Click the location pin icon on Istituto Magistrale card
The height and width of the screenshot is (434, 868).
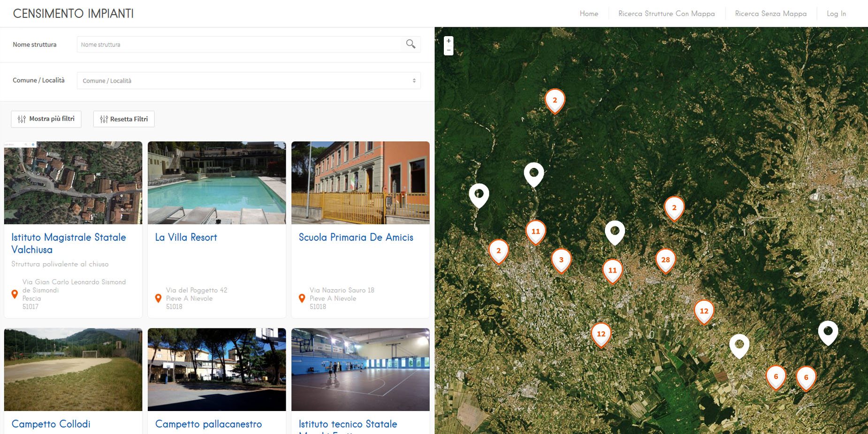coord(15,294)
